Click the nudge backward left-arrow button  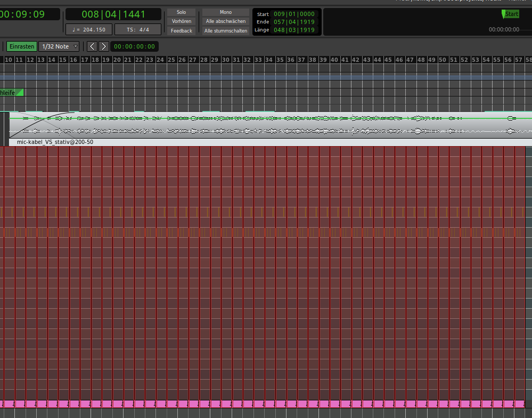[x=92, y=46]
